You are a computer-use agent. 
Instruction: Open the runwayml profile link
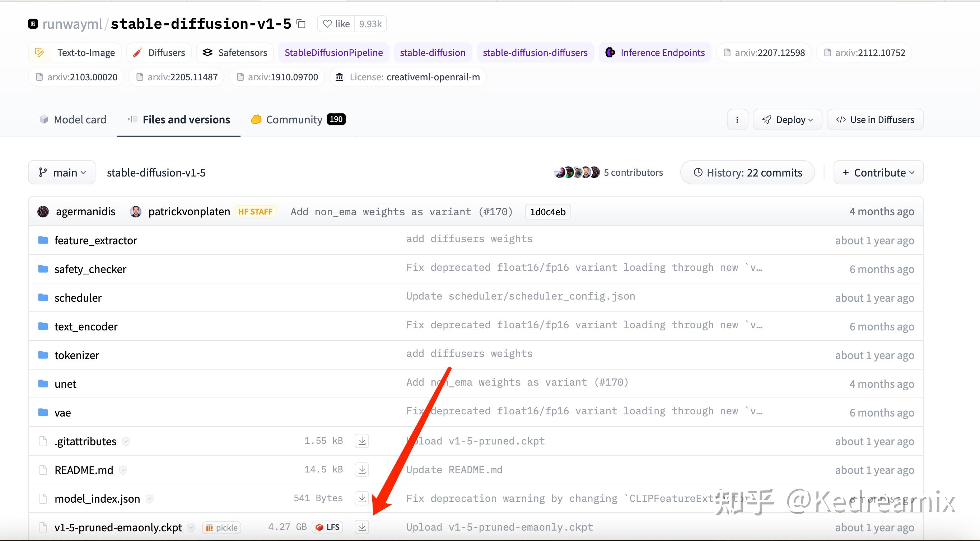[x=72, y=24]
